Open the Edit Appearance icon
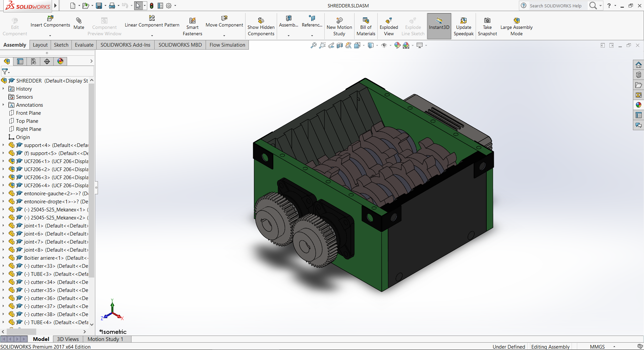The height and width of the screenshot is (350, 644). [x=397, y=45]
